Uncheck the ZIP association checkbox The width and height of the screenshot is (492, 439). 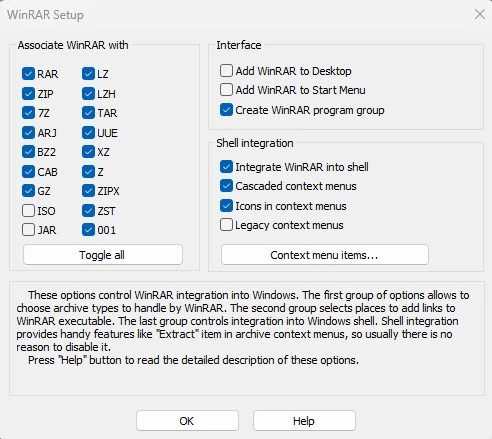pyautogui.click(x=28, y=94)
